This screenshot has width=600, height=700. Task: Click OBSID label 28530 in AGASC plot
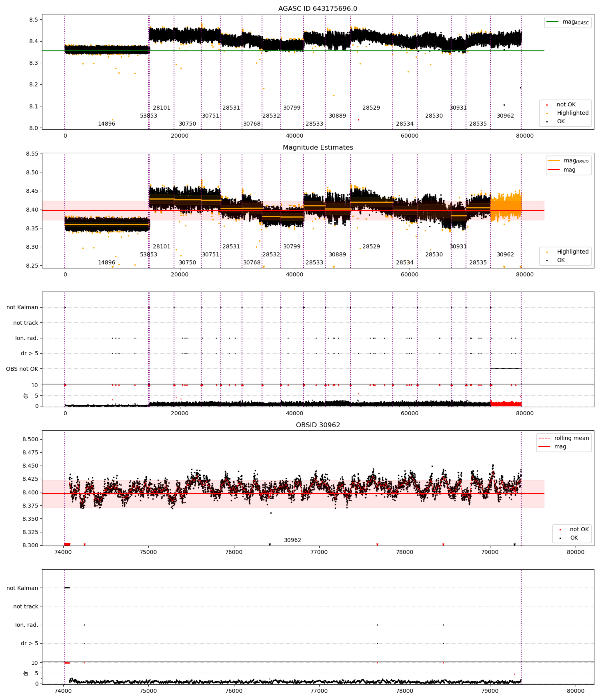[434, 116]
